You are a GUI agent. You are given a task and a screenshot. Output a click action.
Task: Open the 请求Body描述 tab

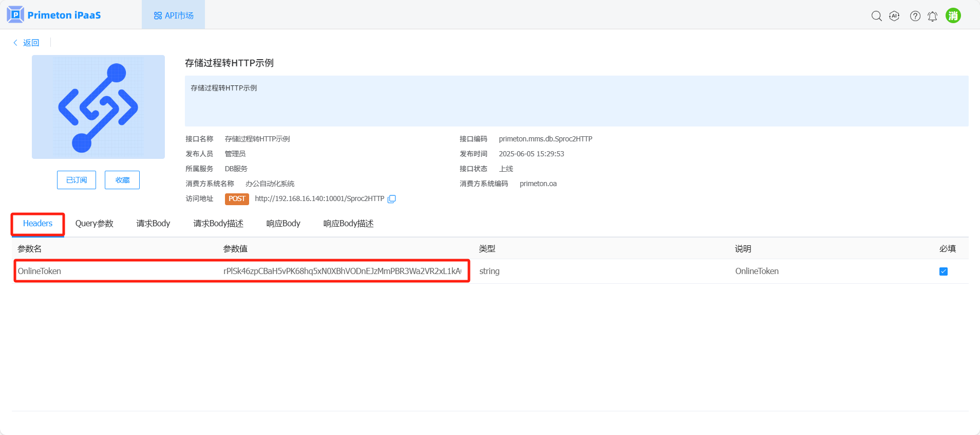pos(218,224)
